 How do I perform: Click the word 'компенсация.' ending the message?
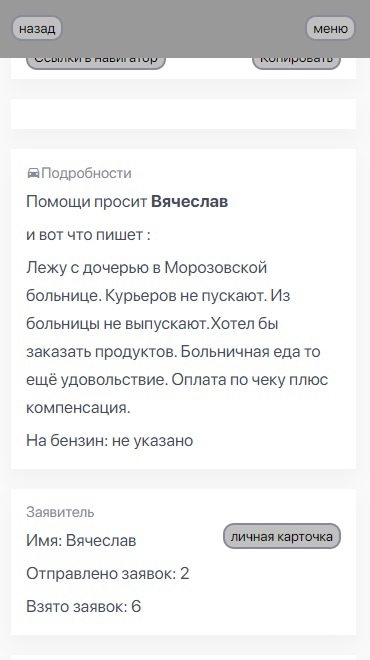coord(78,407)
